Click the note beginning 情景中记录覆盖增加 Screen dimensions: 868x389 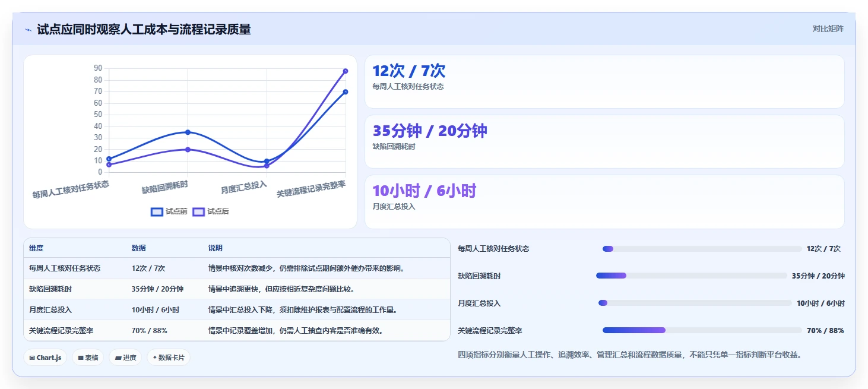(x=296, y=330)
